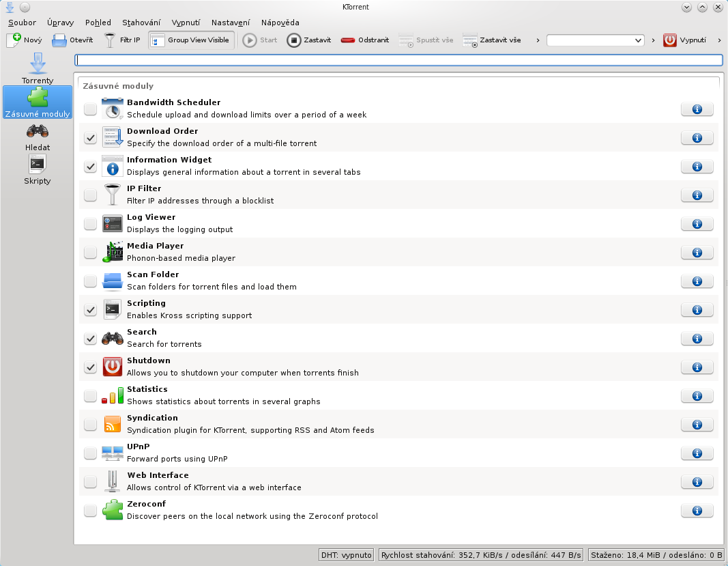Image resolution: width=728 pixels, height=566 pixels.
Task: Enable the Web Interface checkbox
Action: pos(90,482)
